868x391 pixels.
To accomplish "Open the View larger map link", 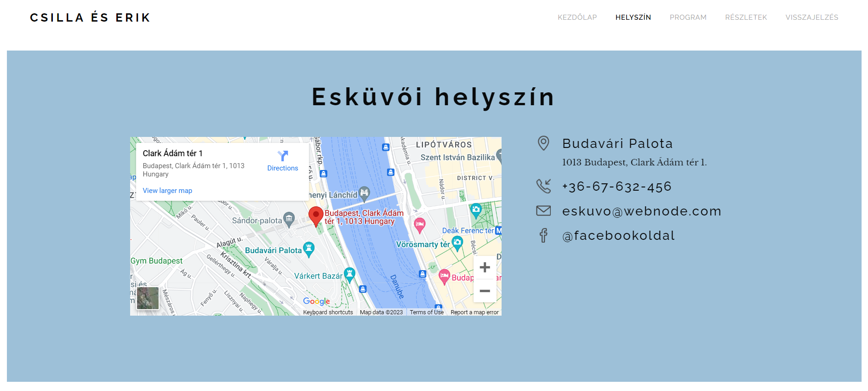I will [x=167, y=191].
